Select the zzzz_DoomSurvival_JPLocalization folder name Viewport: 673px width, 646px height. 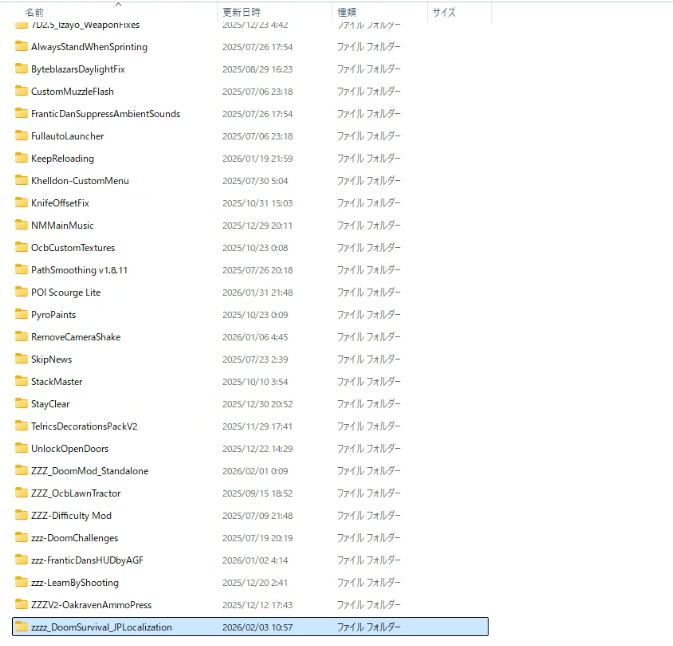pos(101,627)
